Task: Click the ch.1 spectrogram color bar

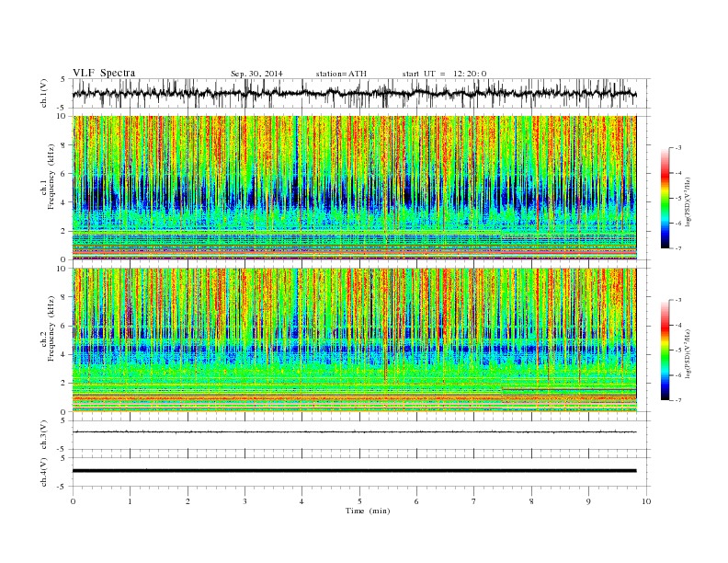Action: [x=665, y=199]
